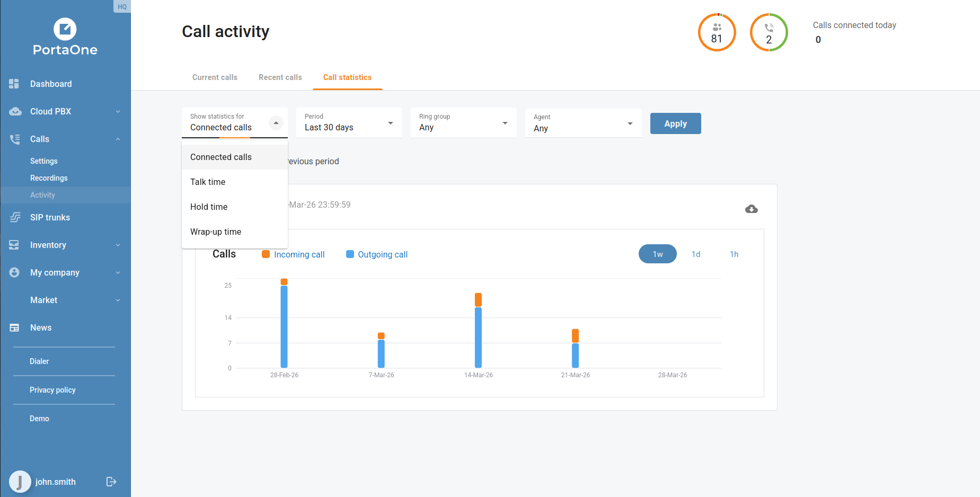Open the Ring group dropdown
Viewport: 980px width, 497px height.
pyautogui.click(x=463, y=123)
